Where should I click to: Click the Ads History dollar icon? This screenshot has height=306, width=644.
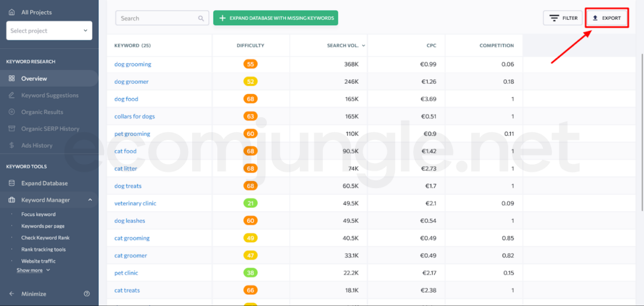pyautogui.click(x=12, y=145)
